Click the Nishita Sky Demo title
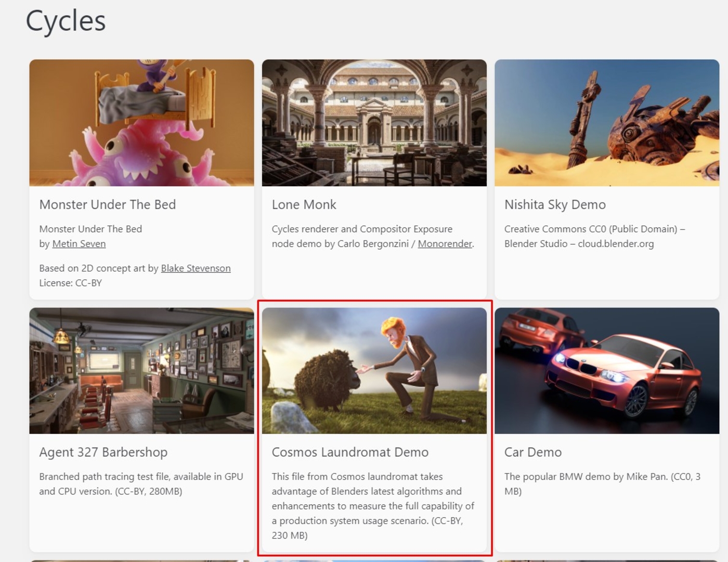This screenshot has width=728, height=562. coord(555,205)
